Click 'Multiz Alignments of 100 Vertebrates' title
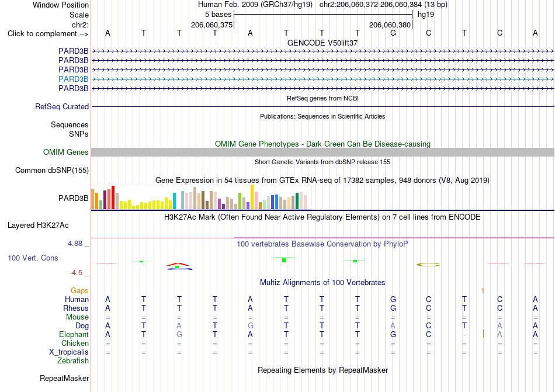The image size is (555, 392). click(x=322, y=282)
